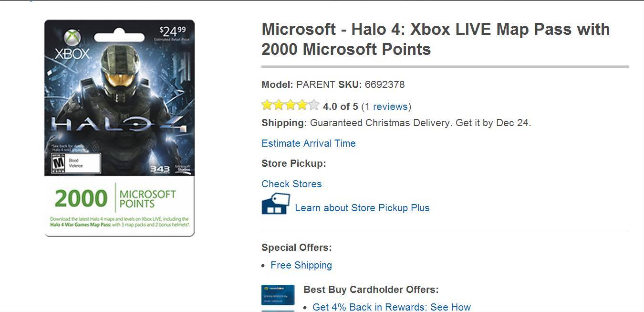Viewport: 644px width, 312px height.
Task: Click the $24.99 price on the card
Action: (173, 32)
